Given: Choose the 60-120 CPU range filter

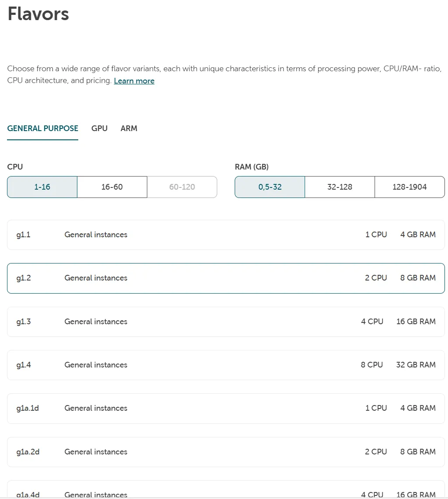Looking at the screenshot, I should 182,187.
